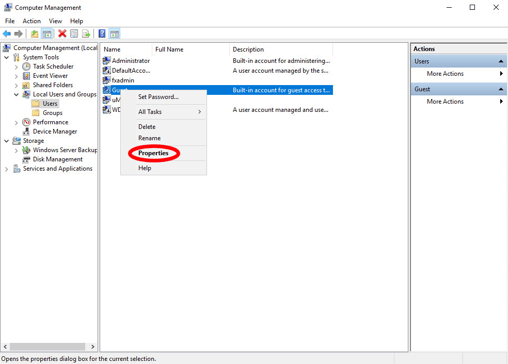Screen dimensions: 508x364
Task: Click the Shared Folders icon
Action: (26, 85)
